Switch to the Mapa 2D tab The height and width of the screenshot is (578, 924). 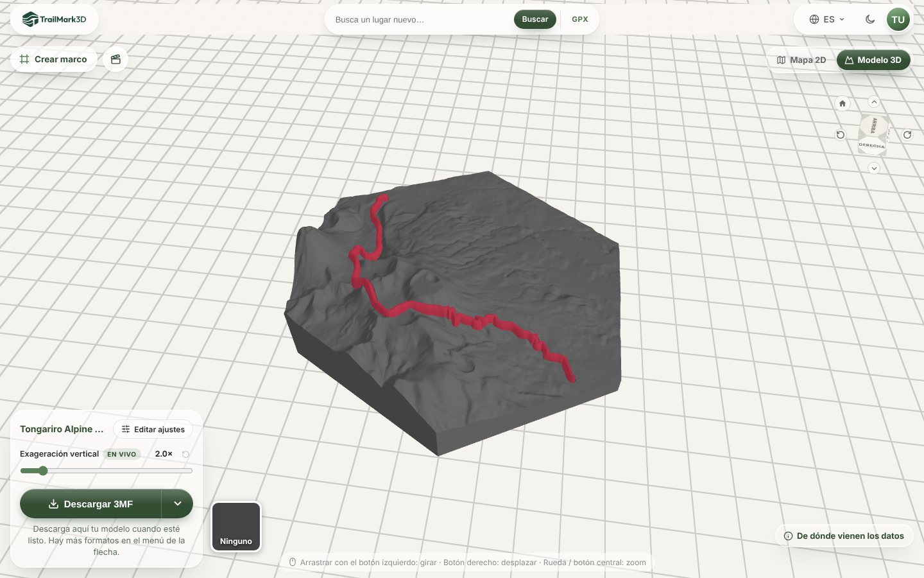(801, 60)
